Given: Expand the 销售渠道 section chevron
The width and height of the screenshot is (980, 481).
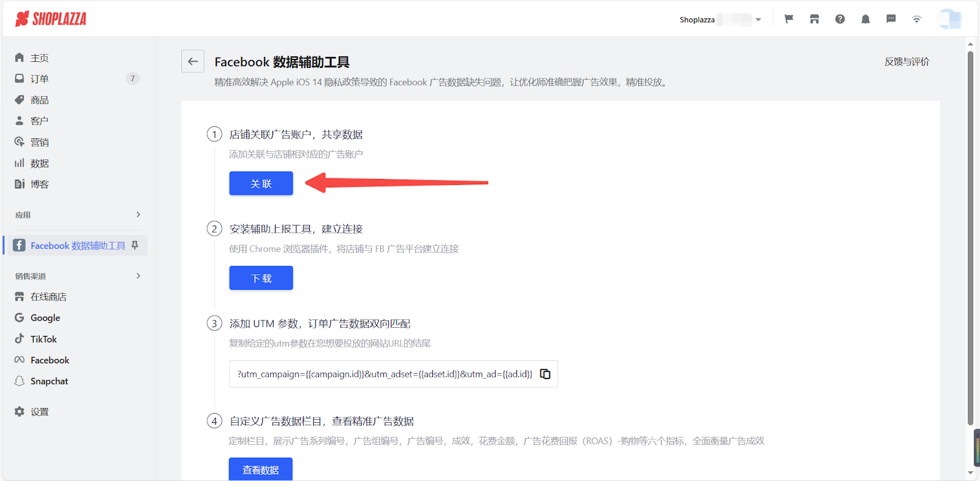Looking at the screenshot, I should click(138, 276).
